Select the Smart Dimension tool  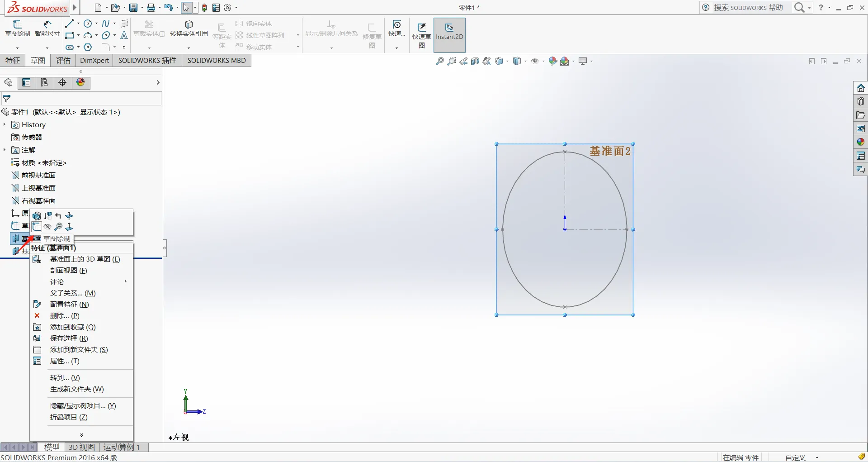point(47,28)
